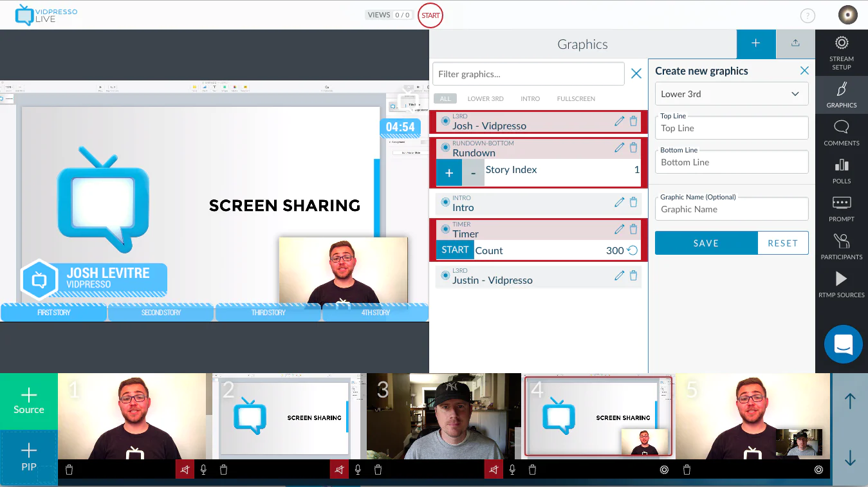Edit the Josh - Vidpresso graphic

coord(619,121)
